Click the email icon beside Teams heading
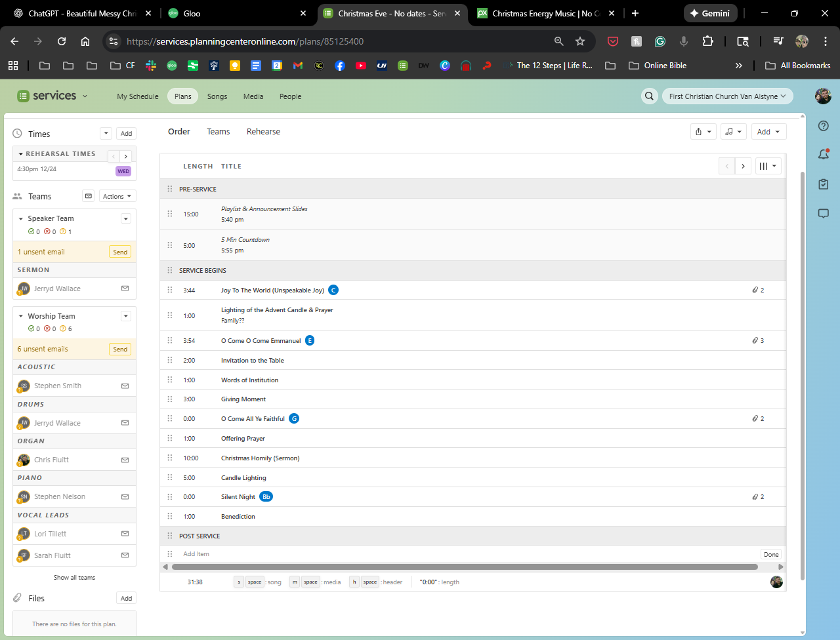Image resolution: width=840 pixels, height=640 pixels. point(89,196)
